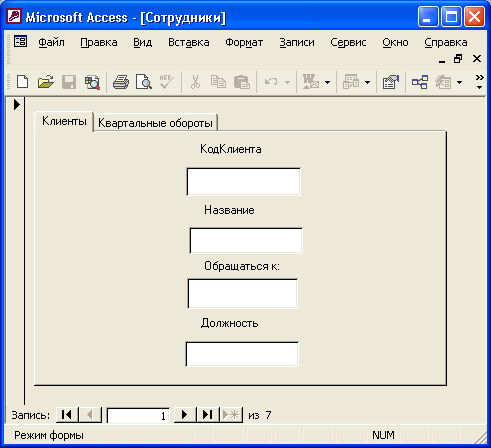Open Print Preview from the toolbar
The image size is (491, 448).
click(x=144, y=82)
